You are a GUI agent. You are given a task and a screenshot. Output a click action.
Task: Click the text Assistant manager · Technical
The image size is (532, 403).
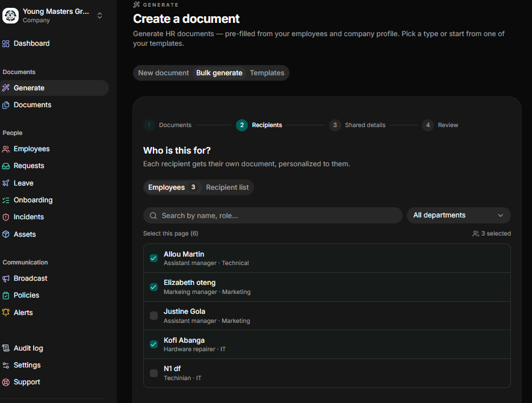click(x=206, y=263)
